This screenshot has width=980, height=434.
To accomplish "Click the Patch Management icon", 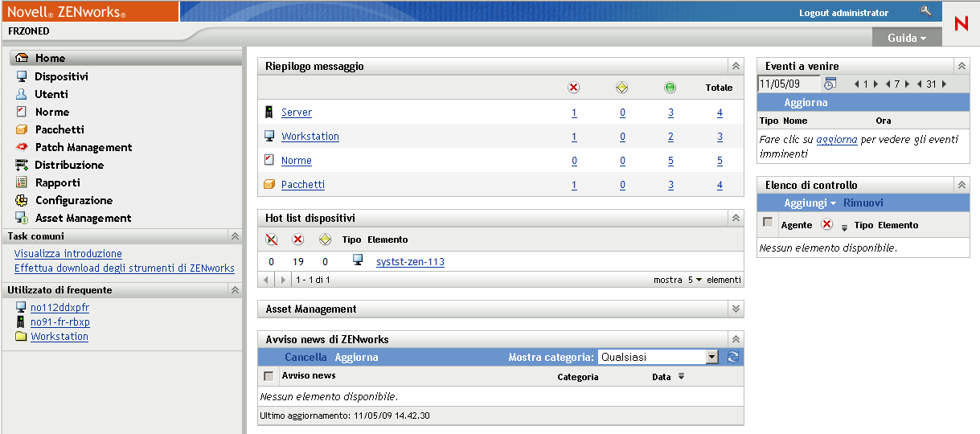I will click(22, 147).
